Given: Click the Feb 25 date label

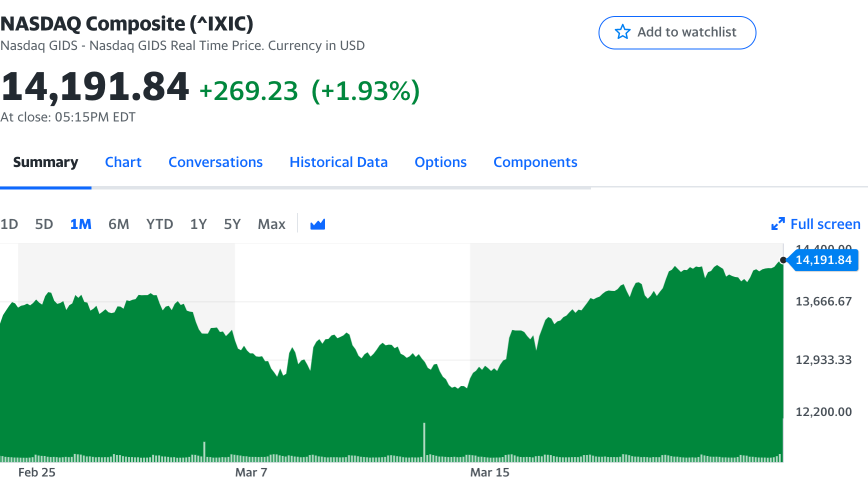Looking at the screenshot, I should click(36, 472).
